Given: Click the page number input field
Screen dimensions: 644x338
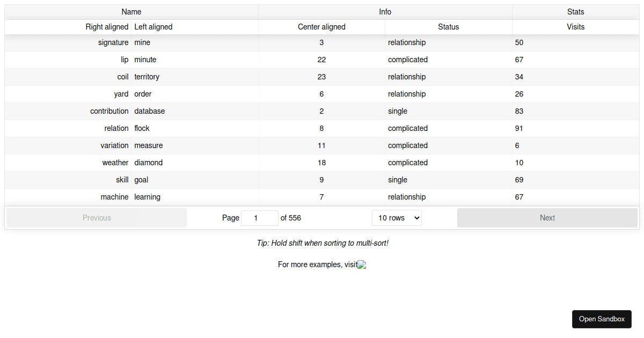Looking at the screenshot, I should click(x=259, y=217).
